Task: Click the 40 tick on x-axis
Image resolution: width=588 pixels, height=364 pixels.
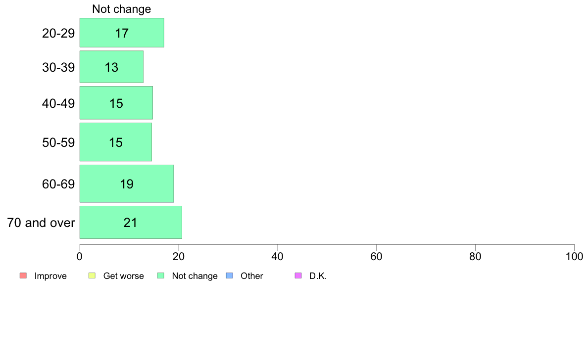Action: [278, 256]
